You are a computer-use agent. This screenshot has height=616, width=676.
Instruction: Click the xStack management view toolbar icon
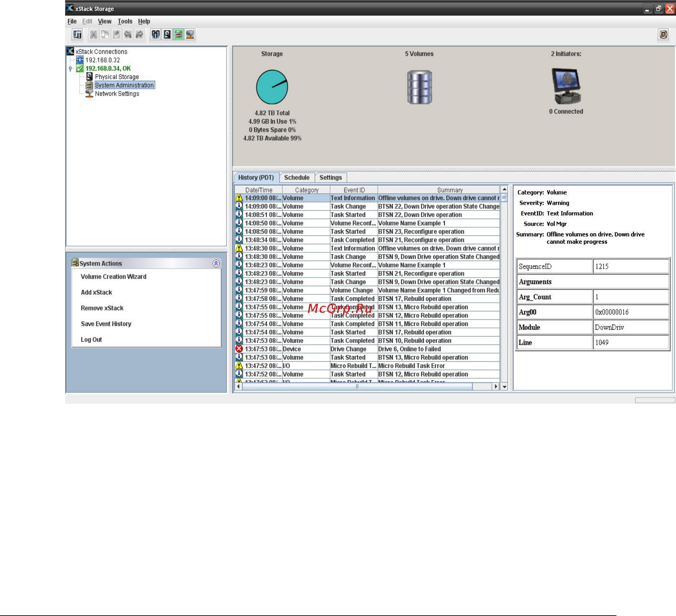click(x=78, y=35)
